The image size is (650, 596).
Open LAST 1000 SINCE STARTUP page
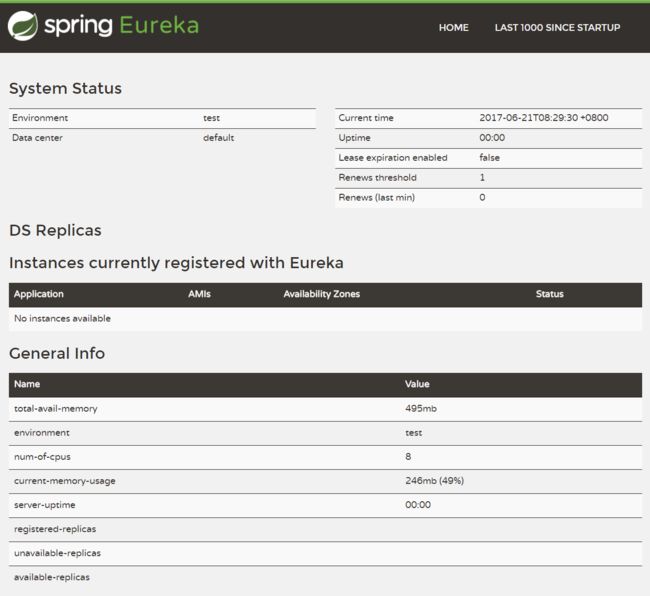[x=557, y=28]
